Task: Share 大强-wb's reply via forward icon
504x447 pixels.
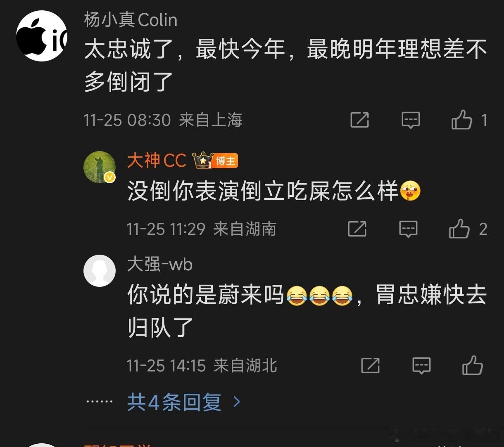Action: (x=370, y=365)
